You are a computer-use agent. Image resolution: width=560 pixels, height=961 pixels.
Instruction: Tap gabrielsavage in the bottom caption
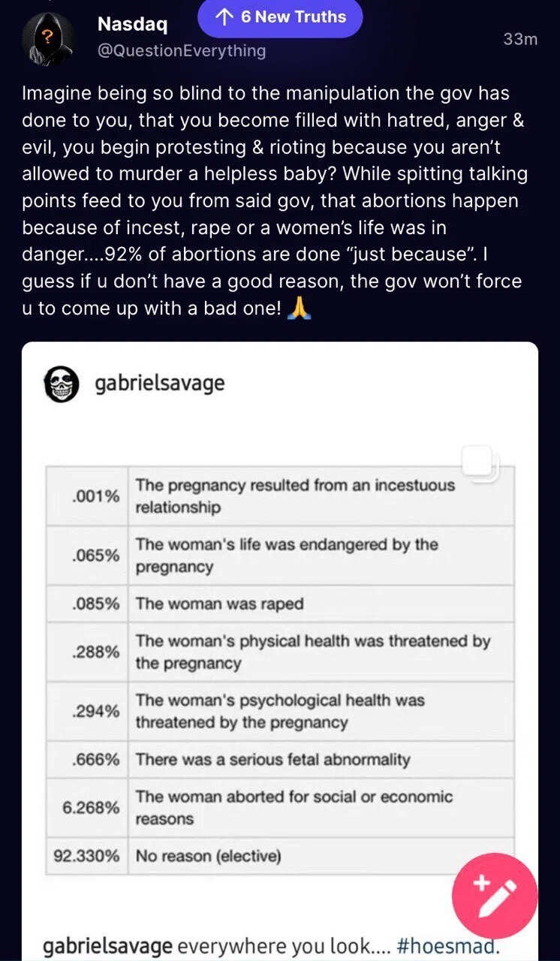pyautogui.click(x=107, y=946)
